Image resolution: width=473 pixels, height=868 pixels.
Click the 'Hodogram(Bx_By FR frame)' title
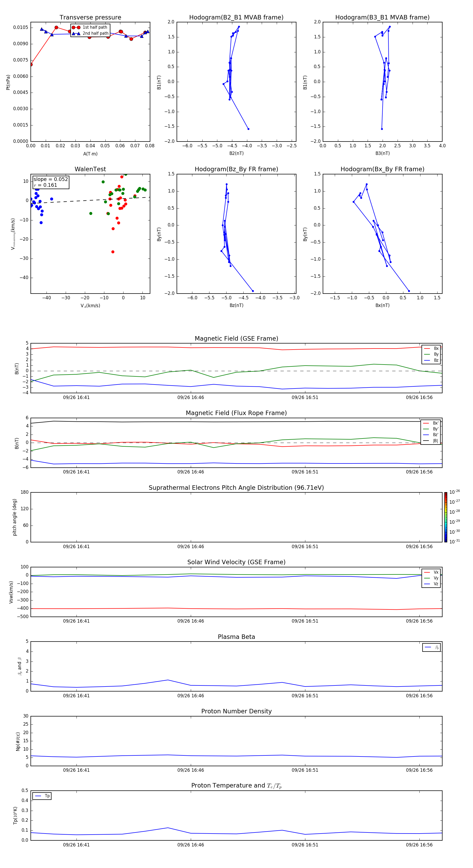[382, 169]
